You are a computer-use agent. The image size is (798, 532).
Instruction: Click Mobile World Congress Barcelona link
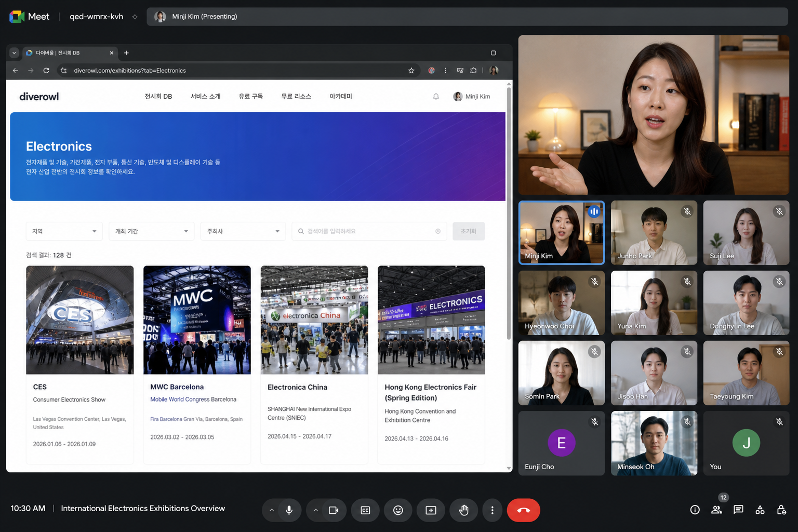pos(193,400)
